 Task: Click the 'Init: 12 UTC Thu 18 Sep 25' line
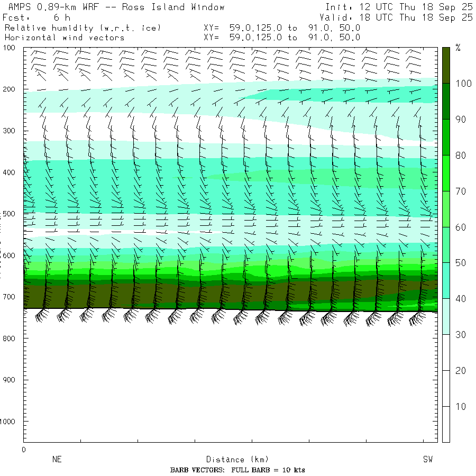[399, 7]
